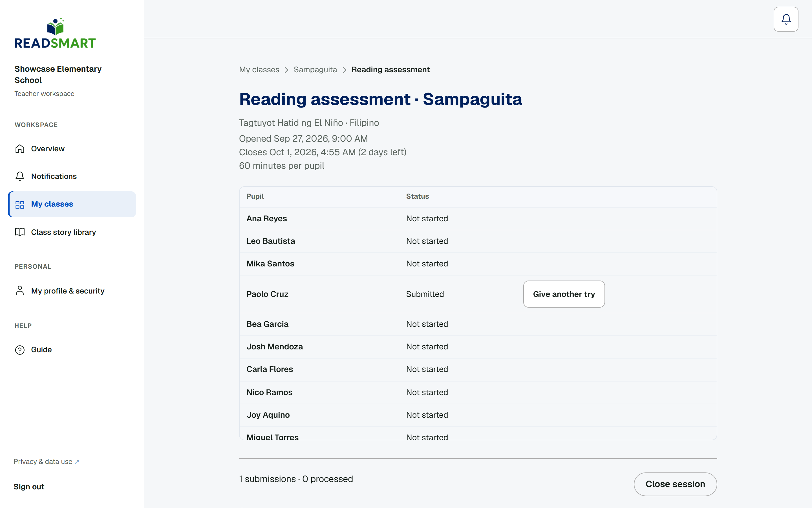Screen dimensions: 812x508
Task: Click pupil name Paolo Cruz
Action: tap(267, 294)
